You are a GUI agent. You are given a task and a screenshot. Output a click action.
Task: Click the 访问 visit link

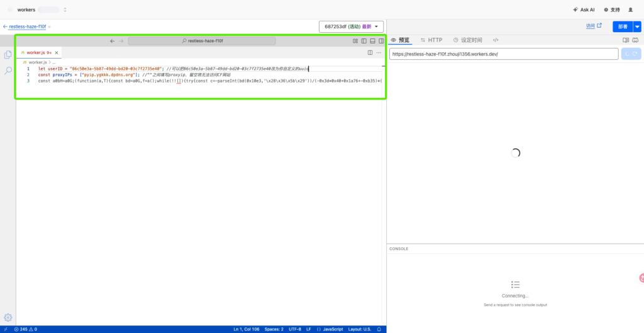pyautogui.click(x=594, y=26)
